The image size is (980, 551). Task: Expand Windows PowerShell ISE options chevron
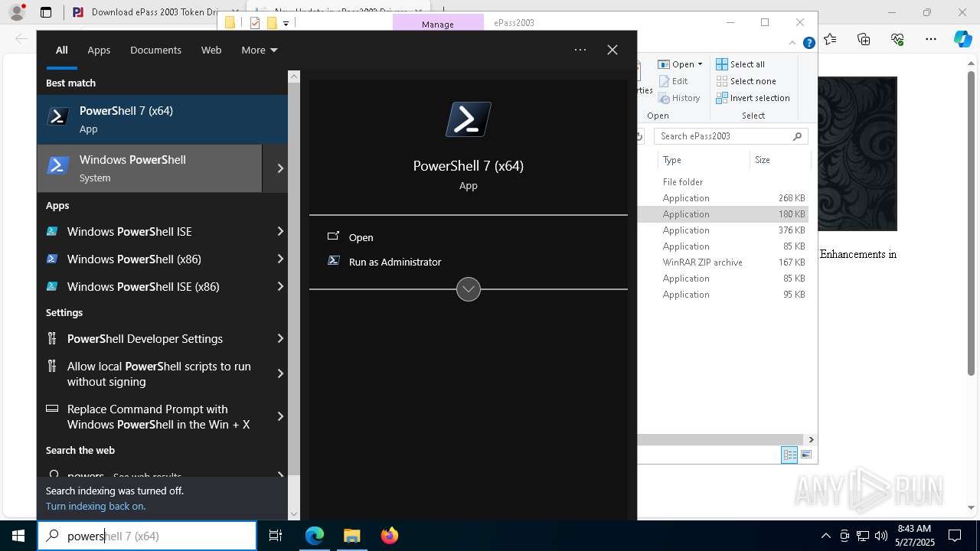[279, 231]
